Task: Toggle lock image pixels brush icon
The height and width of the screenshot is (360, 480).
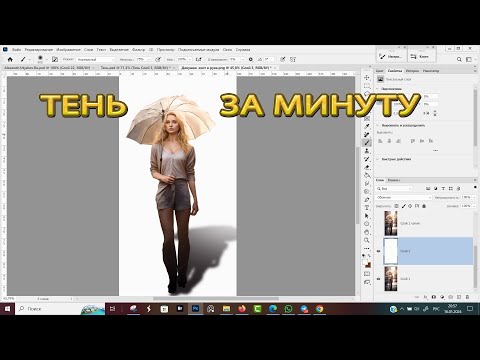Action: tap(403, 206)
